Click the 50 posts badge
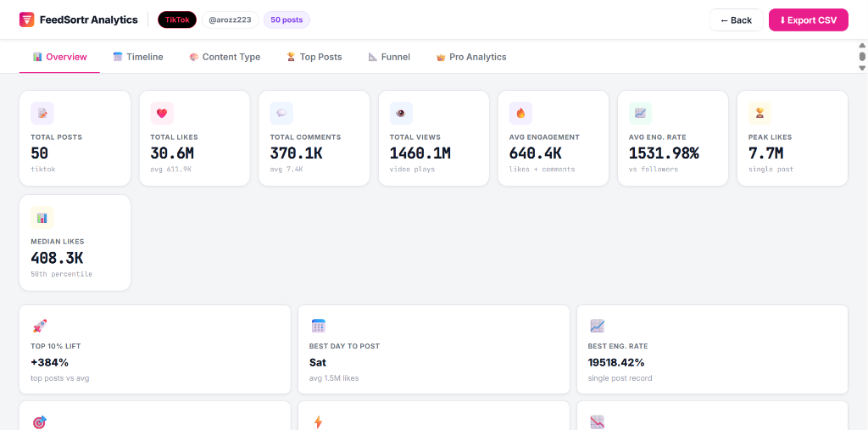Screen dimensions: 868x430 (287, 20)
